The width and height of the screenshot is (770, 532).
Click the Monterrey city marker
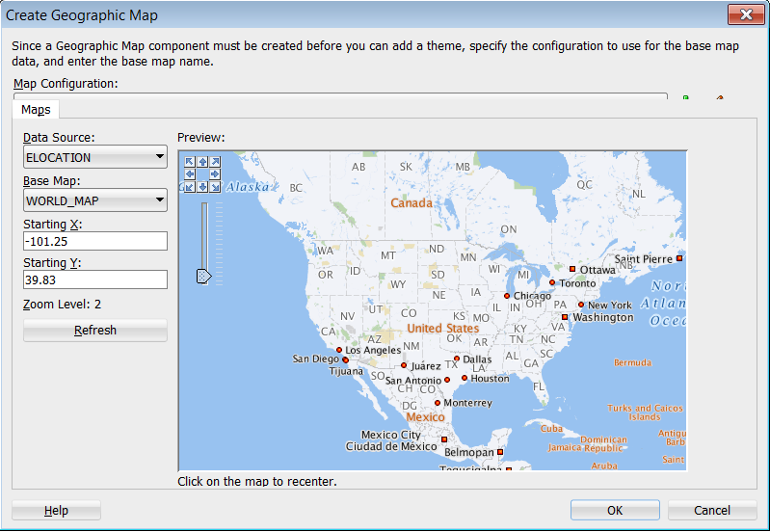click(438, 403)
